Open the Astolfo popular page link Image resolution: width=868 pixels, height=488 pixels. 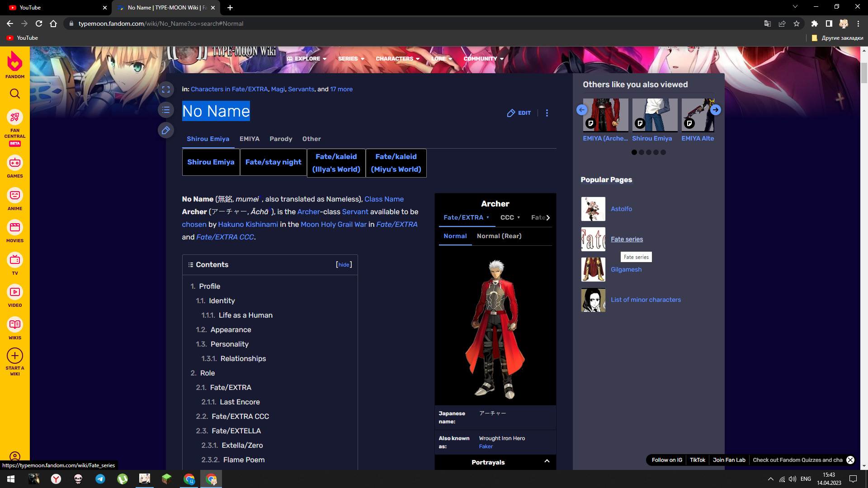point(621,209)
